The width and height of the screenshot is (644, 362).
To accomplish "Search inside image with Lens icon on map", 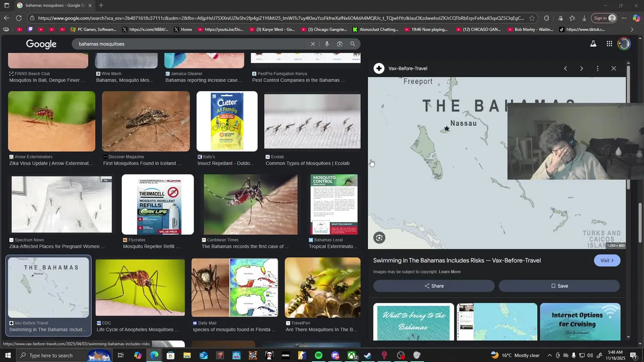I will [x=379, y=238].
